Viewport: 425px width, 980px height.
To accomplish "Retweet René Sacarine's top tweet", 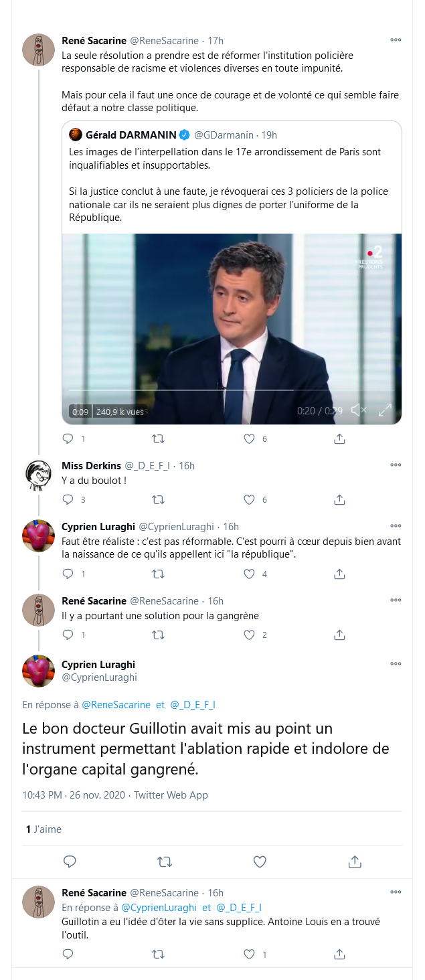I will click(159, 439).
